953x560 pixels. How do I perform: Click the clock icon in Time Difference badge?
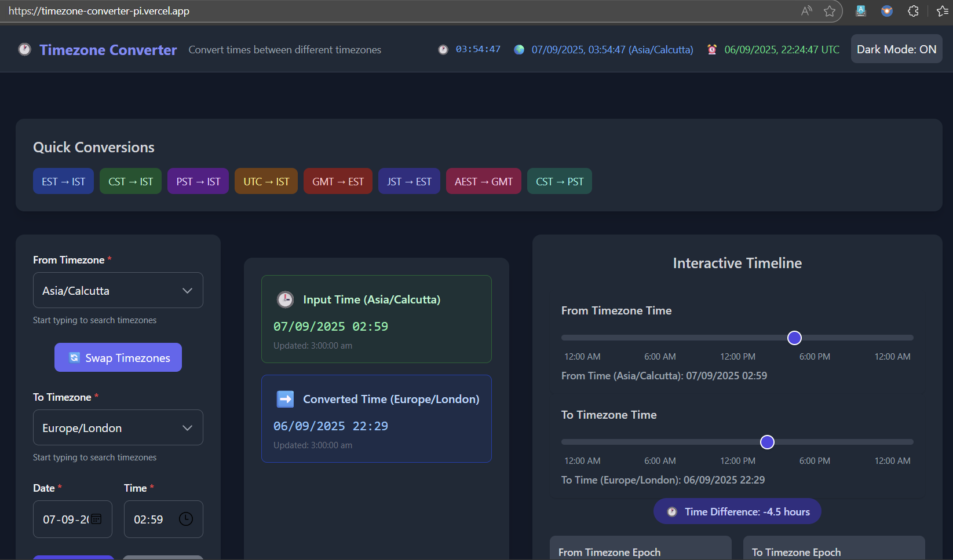pyautogui.click(x=672, y=511)
